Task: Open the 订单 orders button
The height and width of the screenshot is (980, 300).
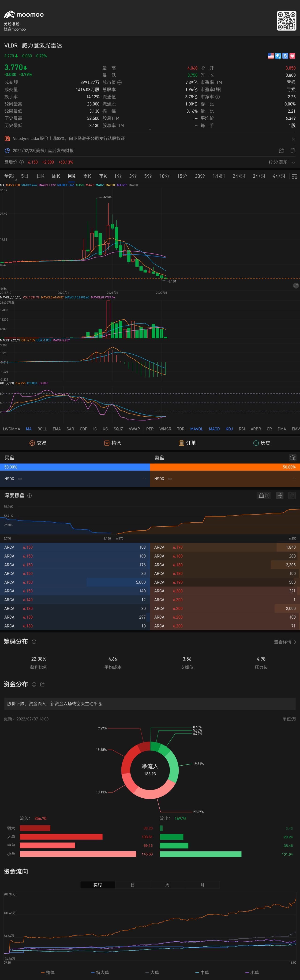Action: pos(187,443)
